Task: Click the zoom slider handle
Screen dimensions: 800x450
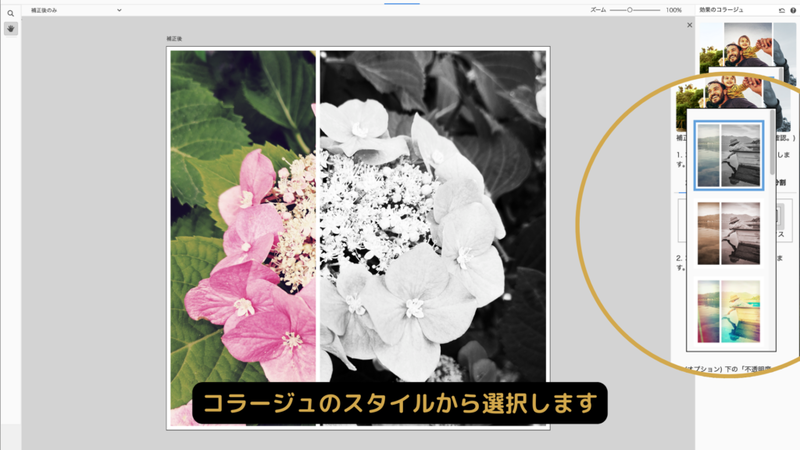Action: (630, 10)
